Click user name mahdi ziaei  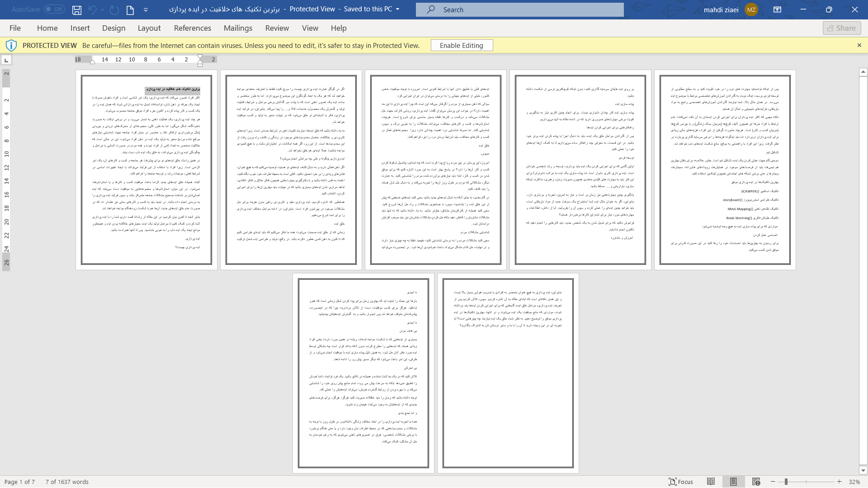click(721, 9)
